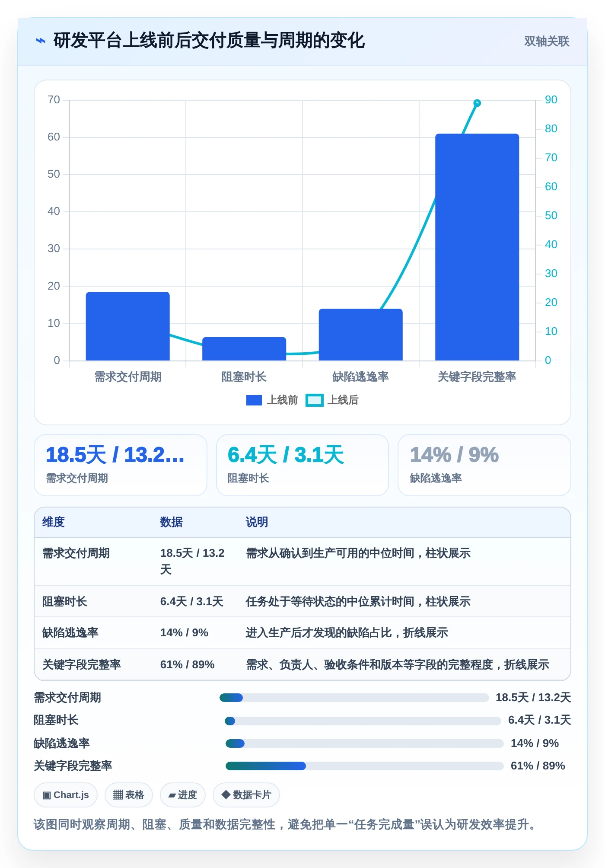Click the diamond icon in 数据卡片 chip
The width and height of the screenshot is (605, 868).
[x=226, y=795]
